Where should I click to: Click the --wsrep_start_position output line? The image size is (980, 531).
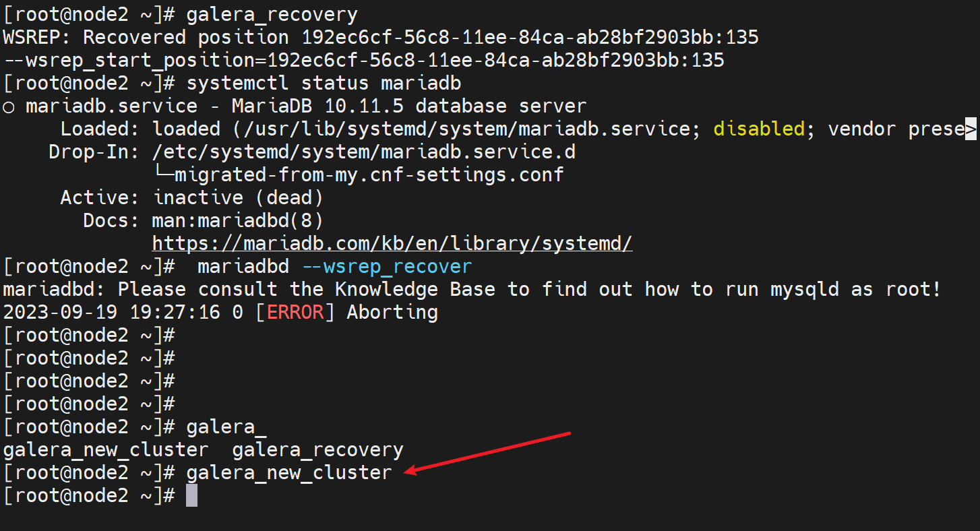click(x=364, y=60)
